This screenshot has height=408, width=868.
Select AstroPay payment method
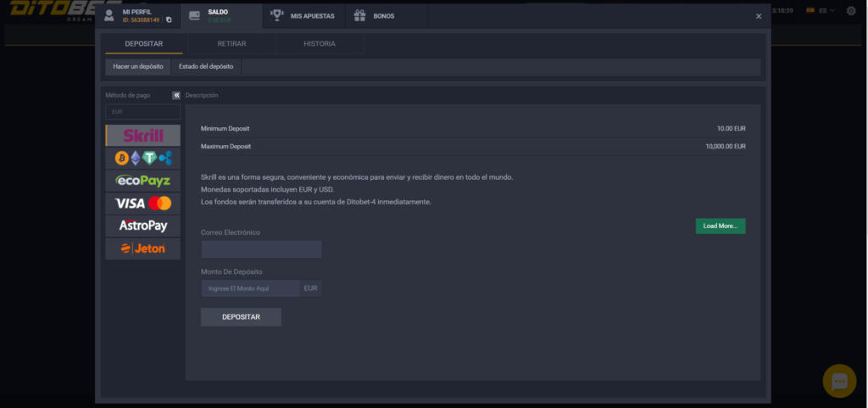142,226
